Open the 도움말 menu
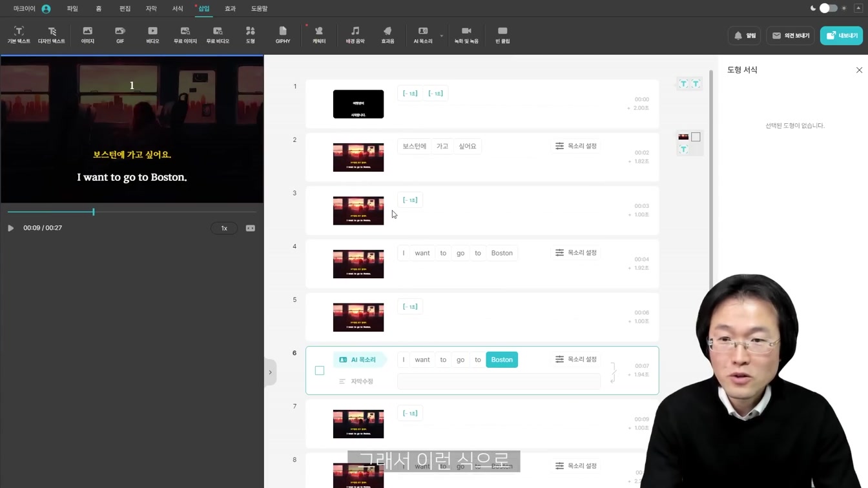This screenshot has width=868, height=488. coord(259,8)
